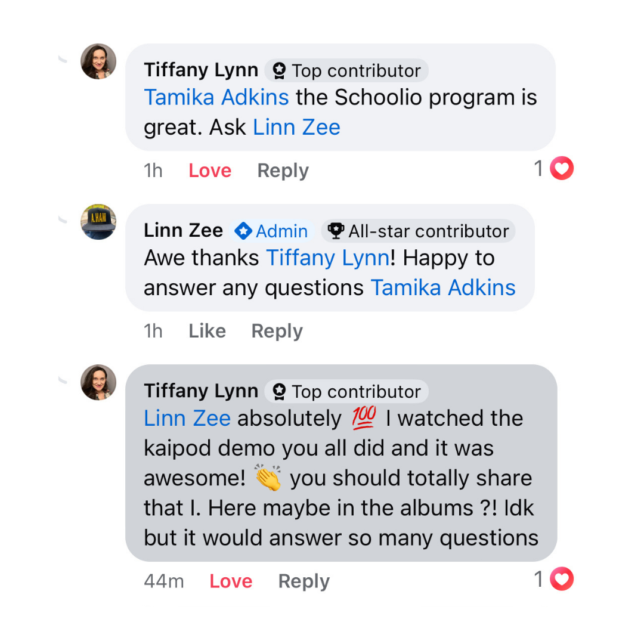644x644 pixels.
Task: Reply to Linn Zee's comment
Action: coord(277,331)
